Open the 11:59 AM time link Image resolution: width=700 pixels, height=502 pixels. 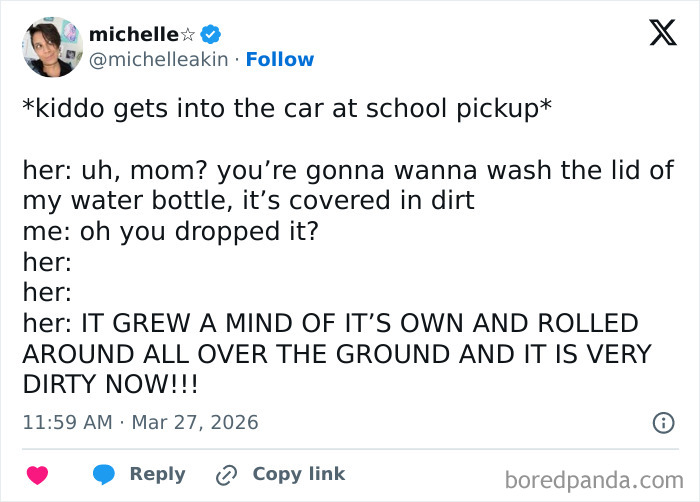tap(67, 423)
